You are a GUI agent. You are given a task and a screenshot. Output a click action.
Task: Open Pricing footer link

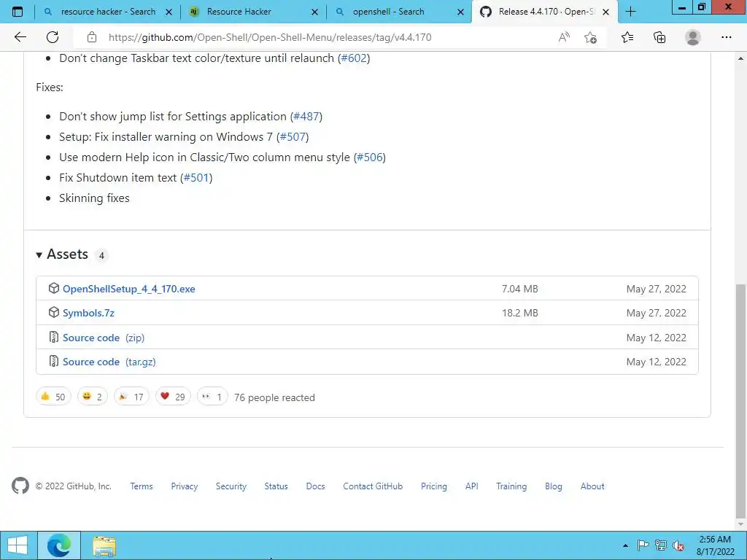tap(433, 486)
